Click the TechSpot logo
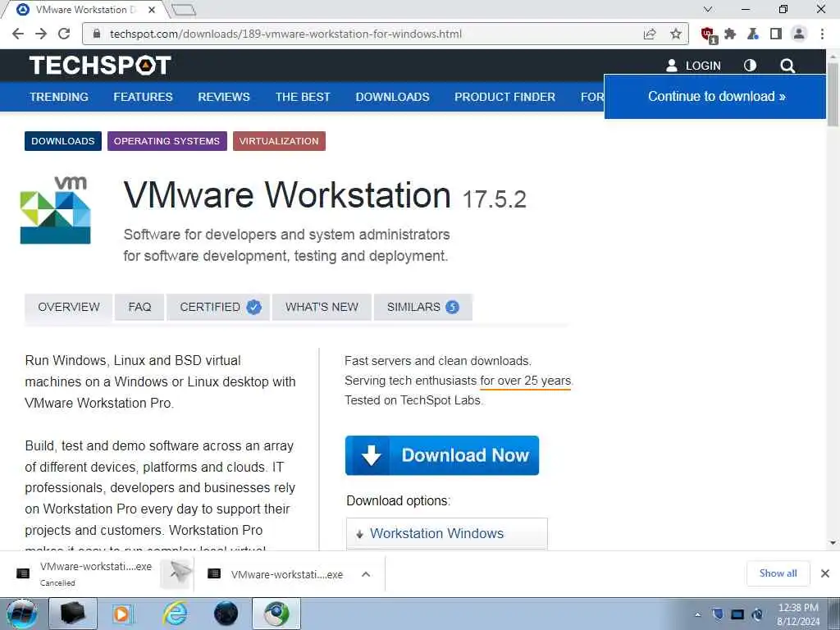The width and height of the screenshot is (840, 630). [x=100, y=66]
